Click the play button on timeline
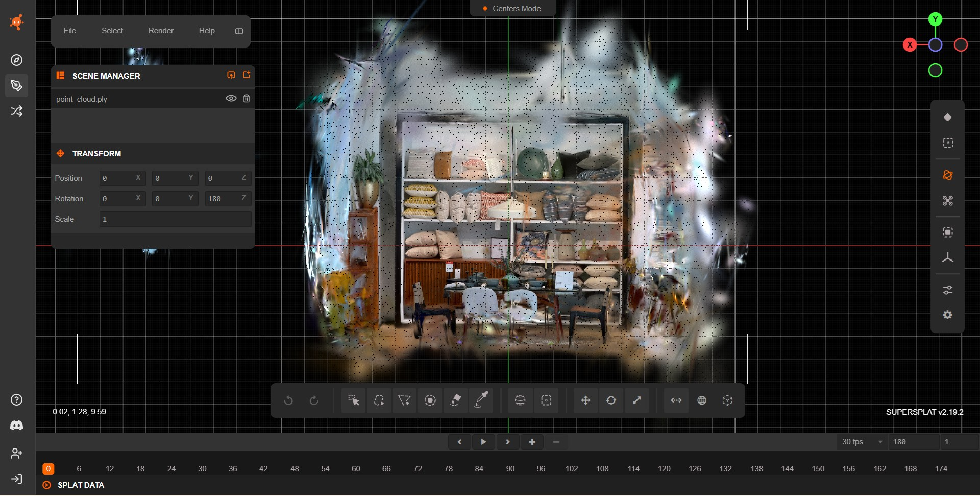Viewport: 980px width, 496px height. (x=483, y=442)
